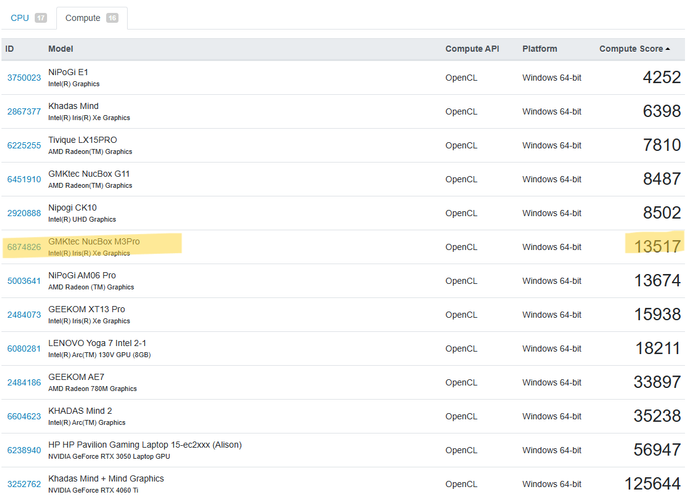Viewport: 692px width, 500px height.
Task: Open result ID 2484073
Action: (x=24, y=315)
